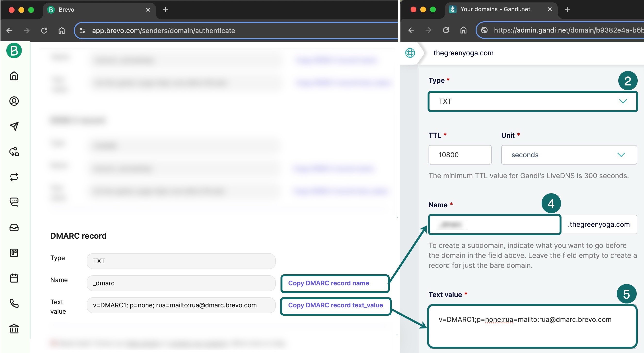Click forward arrow in Gandi browser

click(429, 30)
